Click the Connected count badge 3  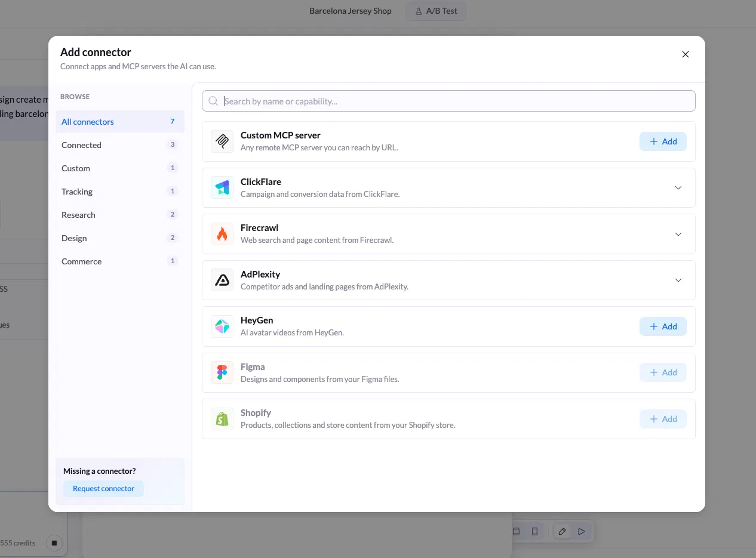(x=173, y=144)
